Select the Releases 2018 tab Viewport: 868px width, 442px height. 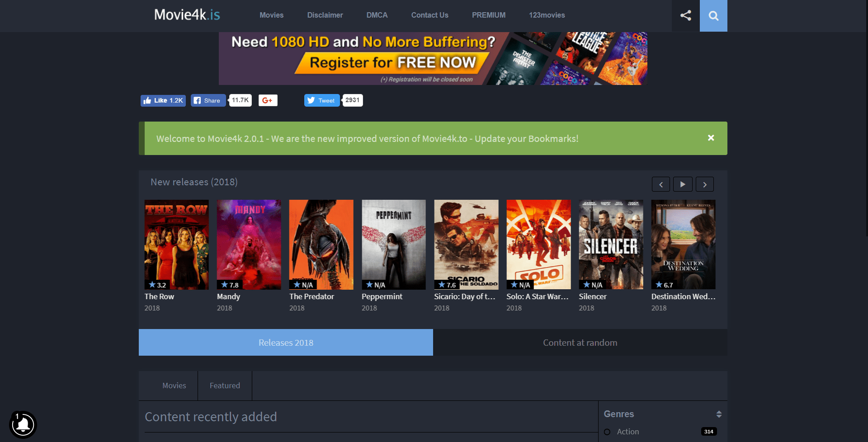point(286,343)
